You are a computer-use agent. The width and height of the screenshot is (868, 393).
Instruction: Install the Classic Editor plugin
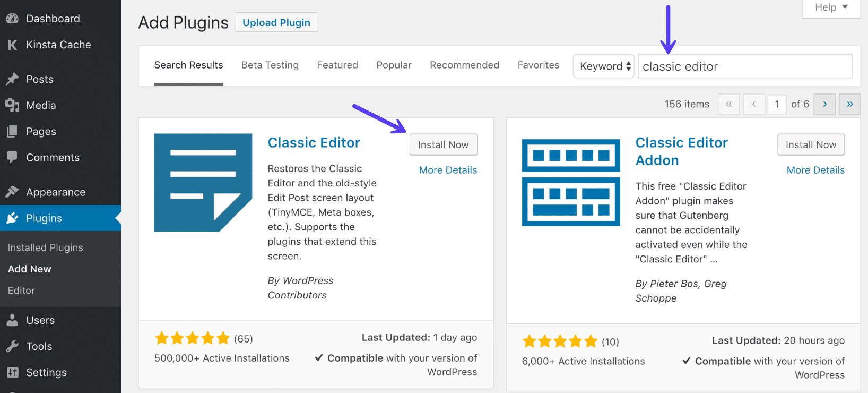[443, 144]
